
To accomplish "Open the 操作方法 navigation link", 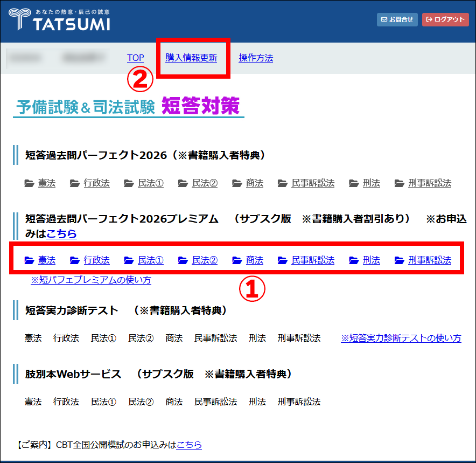I will (x=256, y=58).
